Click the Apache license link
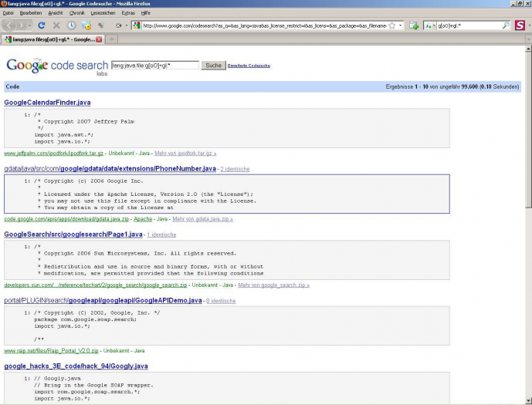 coord(143,219)
